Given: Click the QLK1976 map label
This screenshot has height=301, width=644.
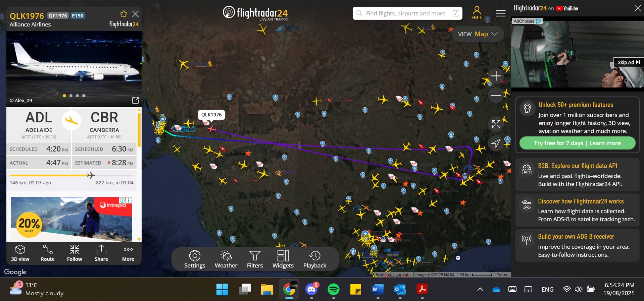Looking at the screenshot, I should (x=211, y=115).
